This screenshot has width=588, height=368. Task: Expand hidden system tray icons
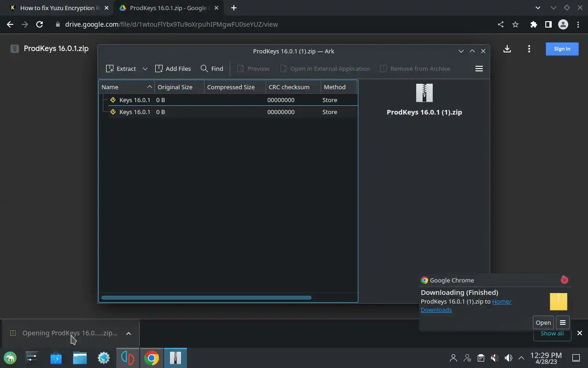pos(521,358)
